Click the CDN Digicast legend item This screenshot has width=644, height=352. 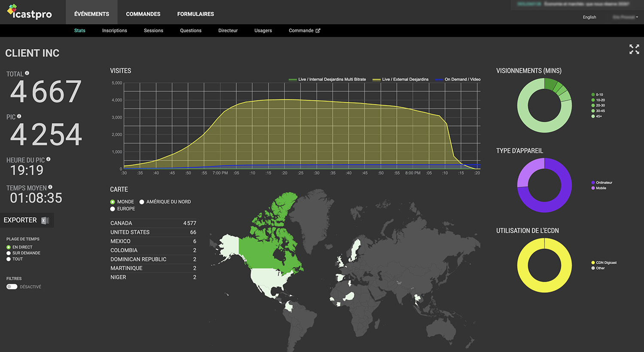pyautogui.click(x=604, y=262)
